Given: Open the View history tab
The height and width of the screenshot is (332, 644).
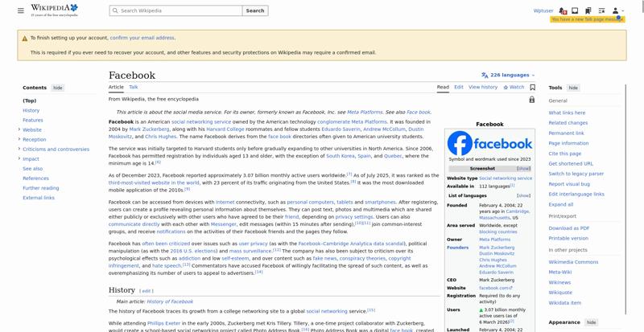Looking at the screenshot, I should [x=483, y=87].
